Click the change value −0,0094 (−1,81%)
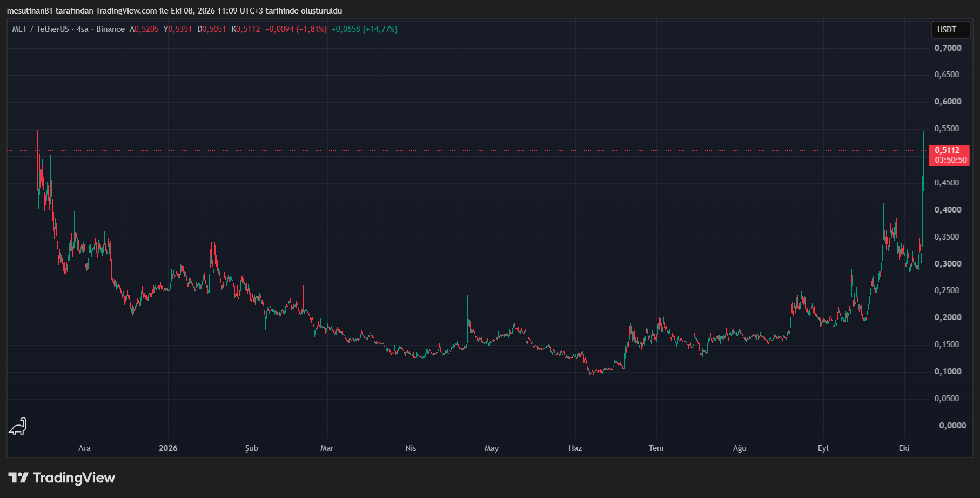 click(296, 29)
